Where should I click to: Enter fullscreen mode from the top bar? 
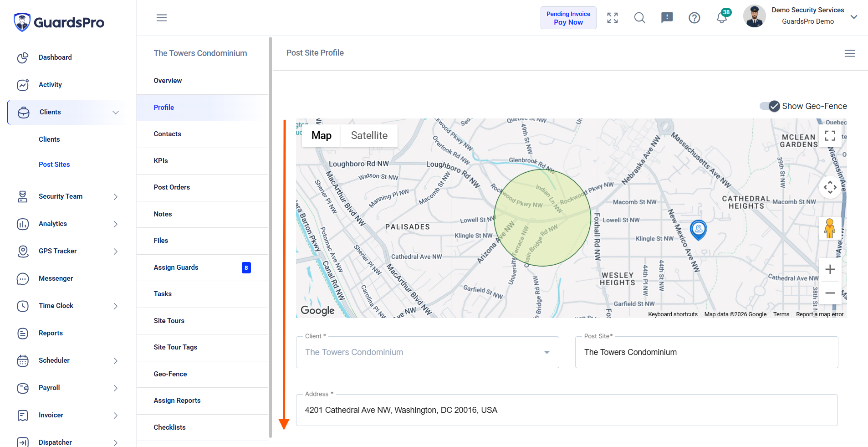pos(613,18)
